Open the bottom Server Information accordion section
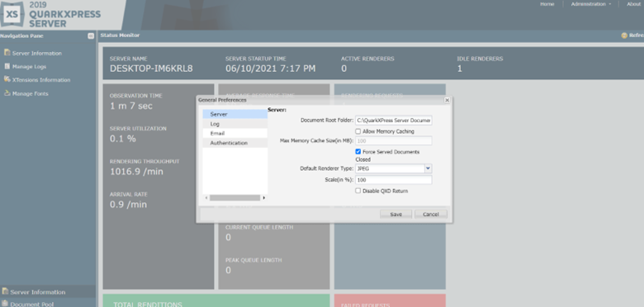 48,292
